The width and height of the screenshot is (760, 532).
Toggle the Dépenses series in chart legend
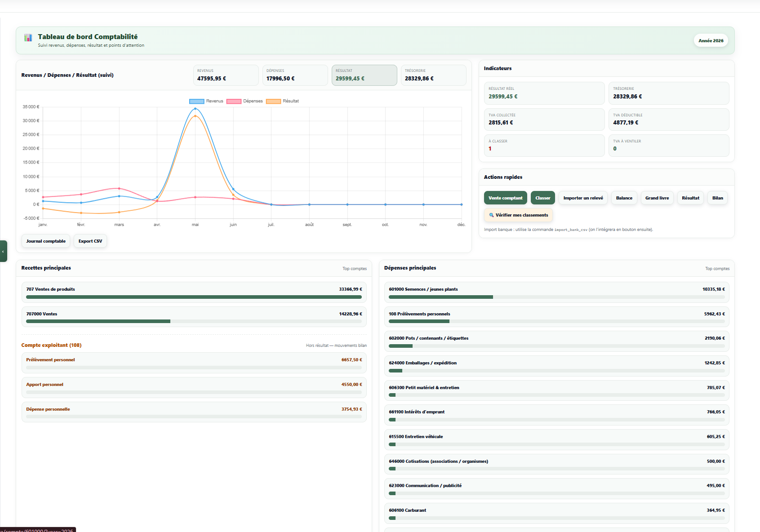tap(244, 101)
